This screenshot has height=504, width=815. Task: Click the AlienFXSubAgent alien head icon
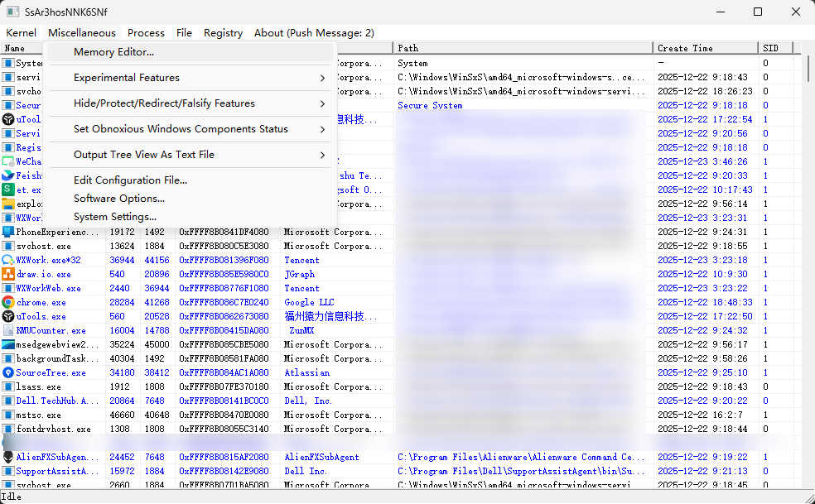[8, 457]
